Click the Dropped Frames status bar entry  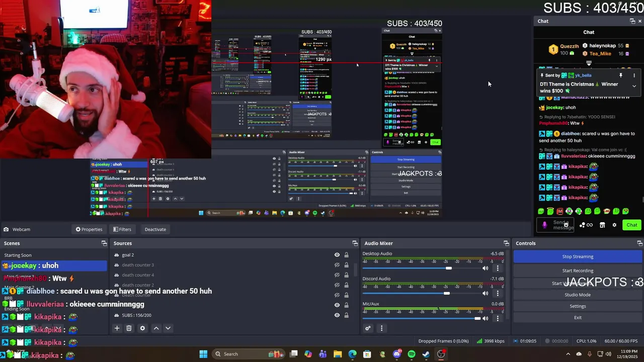(443, 341)
